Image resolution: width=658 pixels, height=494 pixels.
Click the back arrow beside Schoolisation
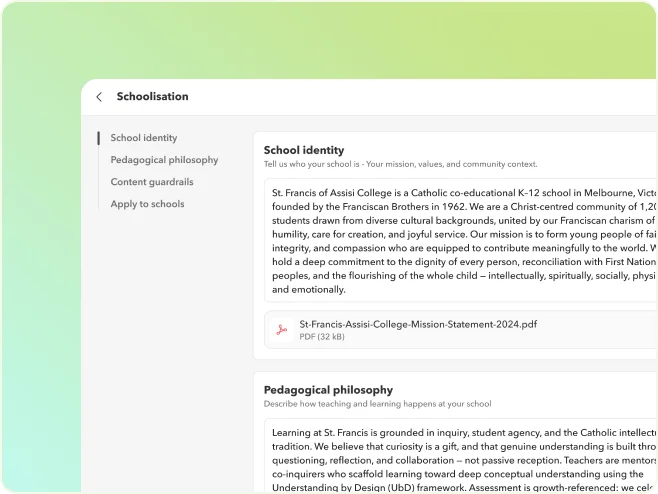99,97
